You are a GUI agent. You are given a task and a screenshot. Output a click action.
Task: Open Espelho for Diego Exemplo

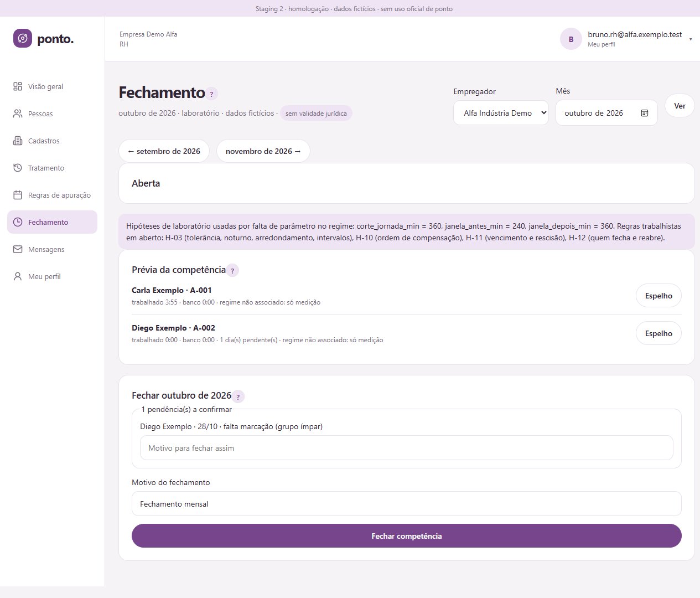click(x=658, y=333)
